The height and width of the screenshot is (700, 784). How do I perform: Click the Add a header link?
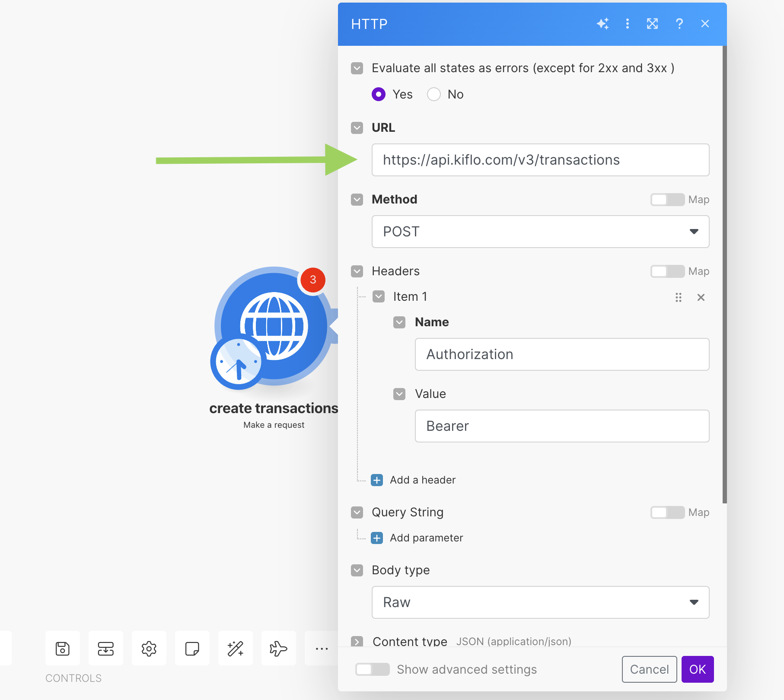click(423, 480)
